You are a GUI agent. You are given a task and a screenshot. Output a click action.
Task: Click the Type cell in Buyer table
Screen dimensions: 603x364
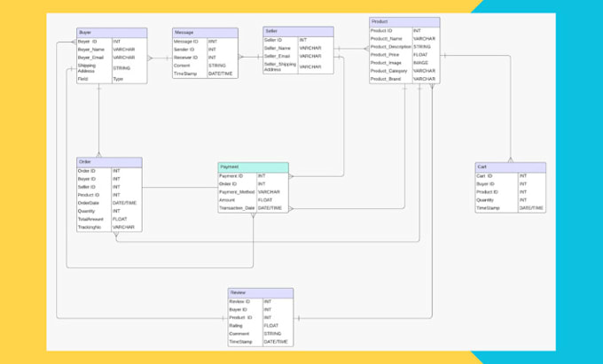(118, 79)
